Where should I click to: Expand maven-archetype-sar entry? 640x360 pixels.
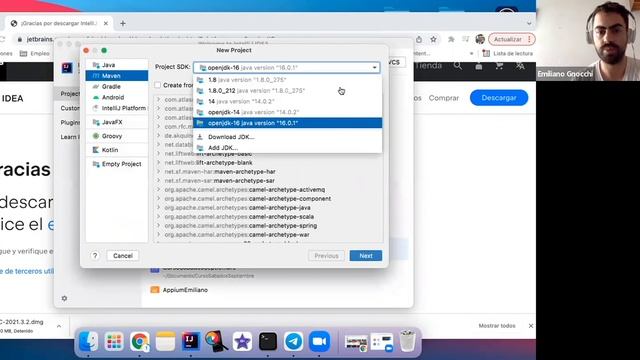pos(158,180)
